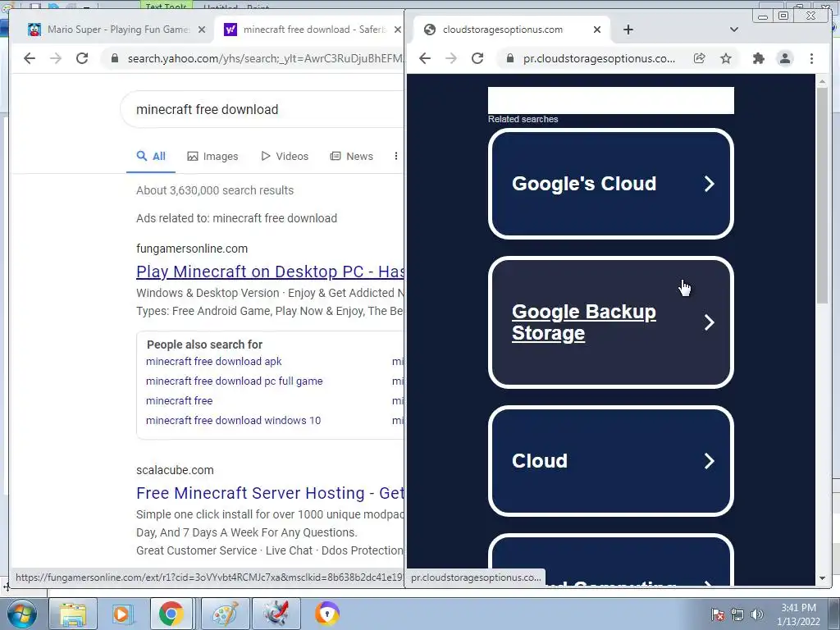The image size is (840, 630).
Task: Close the minecraft free download tab
Action: tap(398, 30)
